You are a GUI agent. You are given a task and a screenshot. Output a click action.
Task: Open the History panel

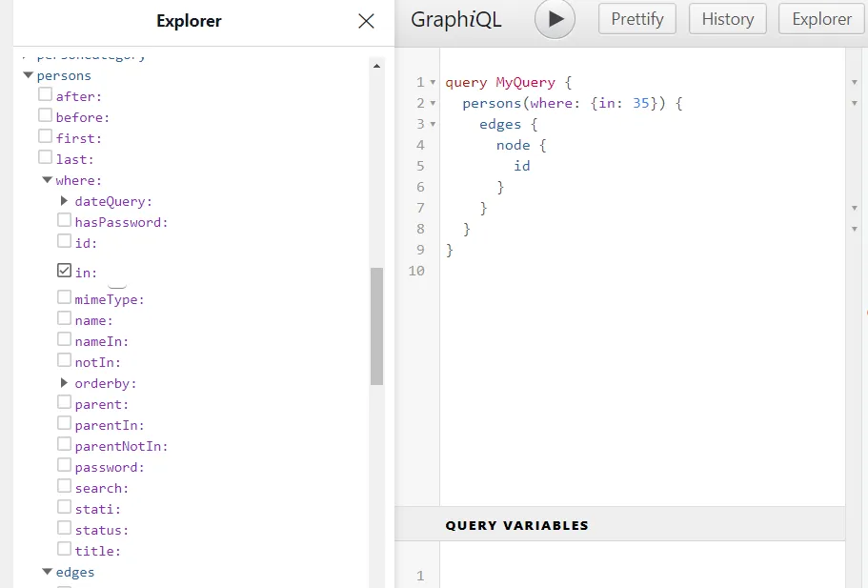tap(727, 19)
